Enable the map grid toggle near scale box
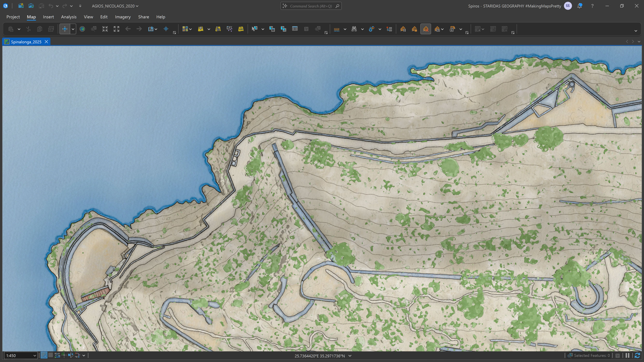This screenshot has width=644, height=362. (x=51, y=355)
